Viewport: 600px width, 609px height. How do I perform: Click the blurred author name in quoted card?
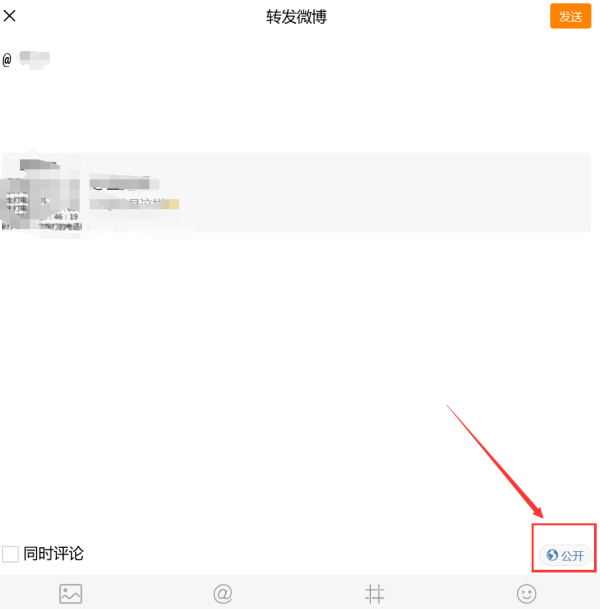124,183
